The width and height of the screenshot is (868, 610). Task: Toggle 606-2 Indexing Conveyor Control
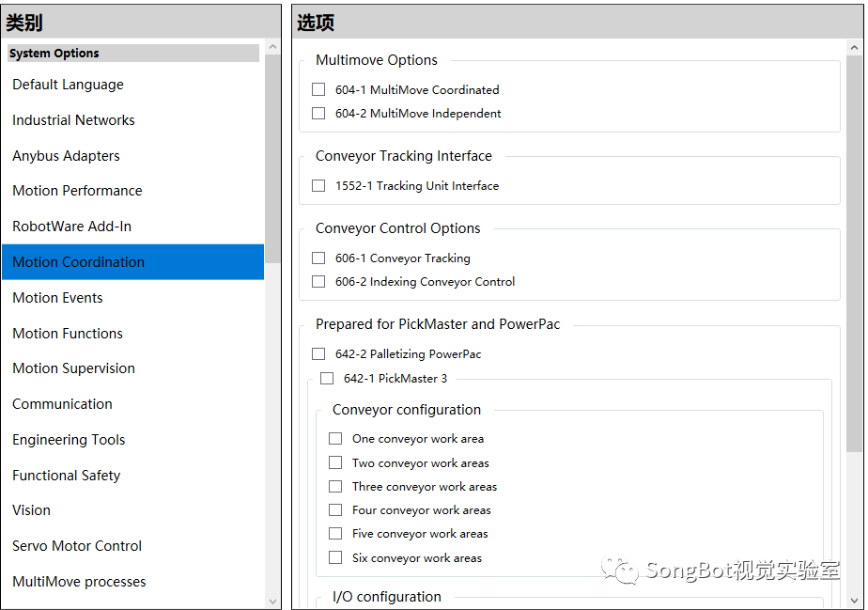tap(318, 281)
